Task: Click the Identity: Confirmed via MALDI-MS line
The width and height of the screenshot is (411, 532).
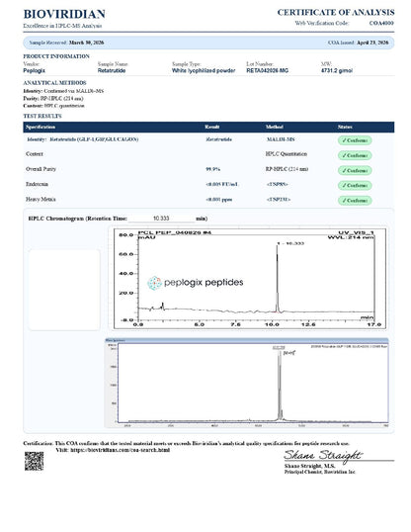Action: coord(63,91)
